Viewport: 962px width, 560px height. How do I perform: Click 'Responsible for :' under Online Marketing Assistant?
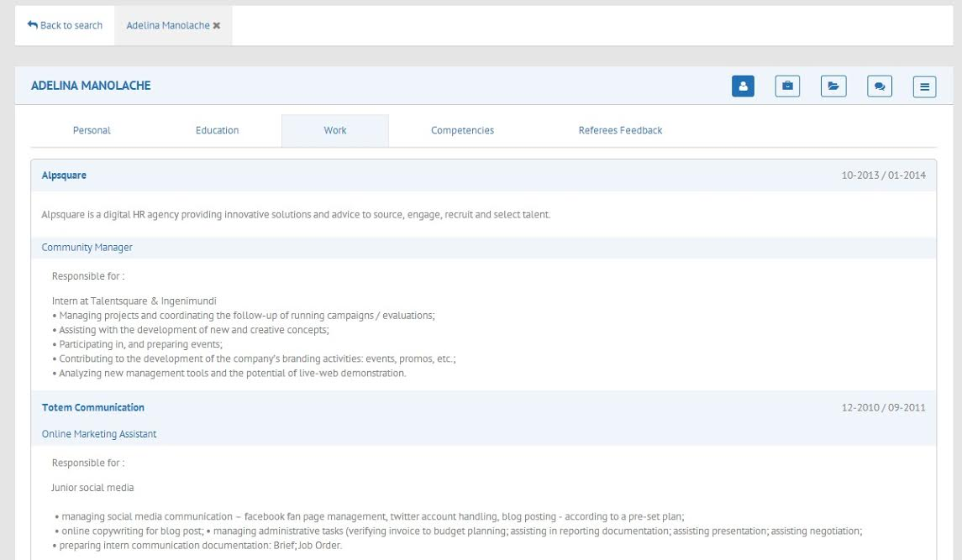tap(87, 463)
